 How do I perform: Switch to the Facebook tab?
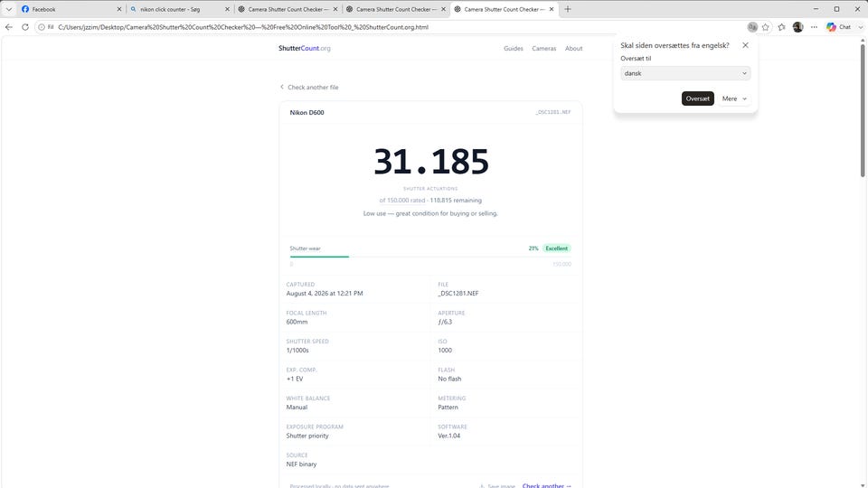71,9
